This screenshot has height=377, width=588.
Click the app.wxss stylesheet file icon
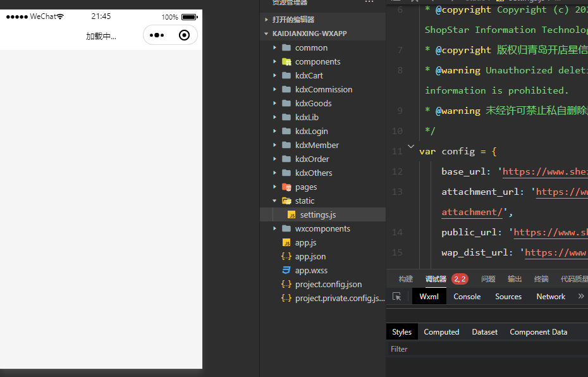point(286,271)
